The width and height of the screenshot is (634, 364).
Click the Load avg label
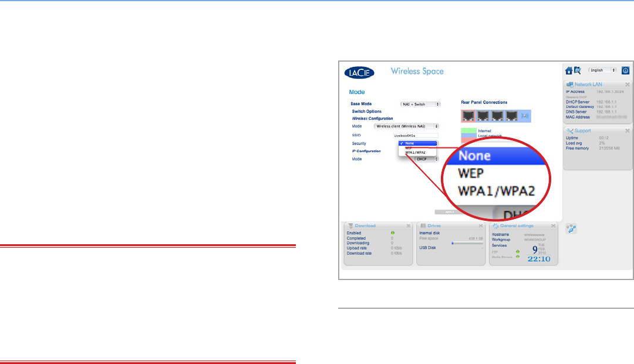[574, 143]
